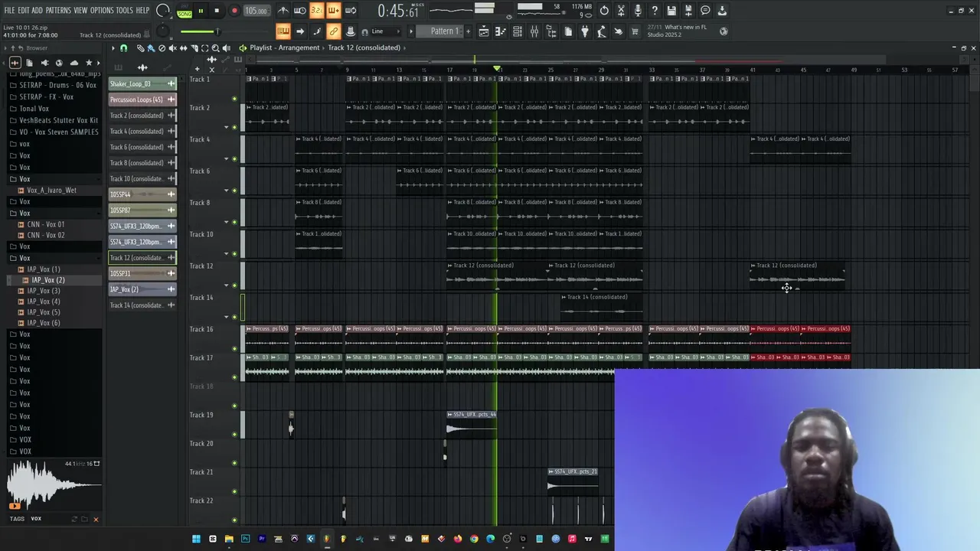Save the project with floppy icon

[x=671, y=11]
